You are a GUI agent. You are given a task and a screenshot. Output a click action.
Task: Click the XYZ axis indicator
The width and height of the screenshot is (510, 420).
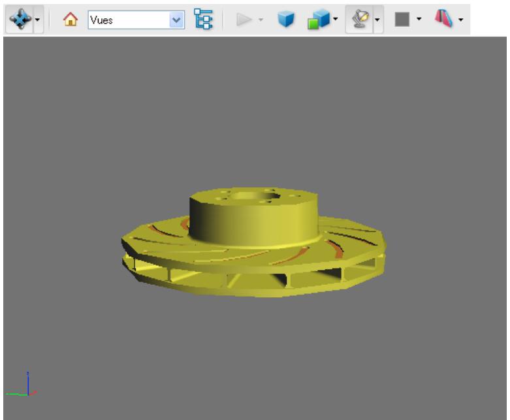tap(22, 385)
